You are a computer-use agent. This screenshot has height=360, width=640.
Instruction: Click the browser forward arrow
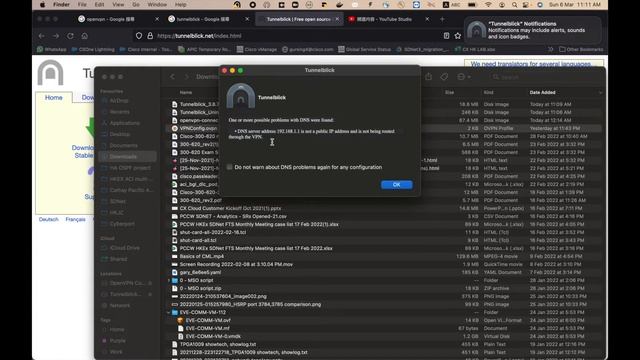56,36
